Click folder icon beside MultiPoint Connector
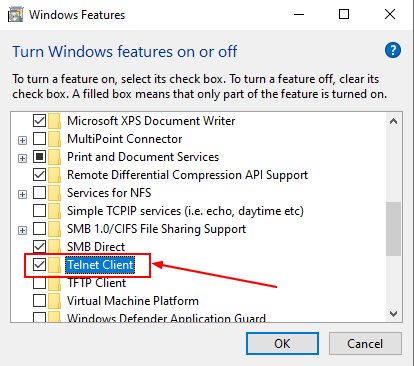414x366 pixels. click(54, 139)
